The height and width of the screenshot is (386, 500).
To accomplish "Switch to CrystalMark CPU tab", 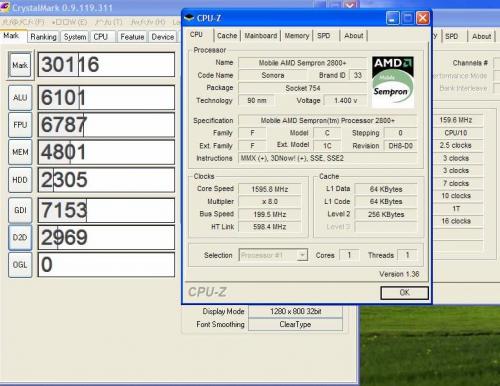I will click(x=101, y=37).
